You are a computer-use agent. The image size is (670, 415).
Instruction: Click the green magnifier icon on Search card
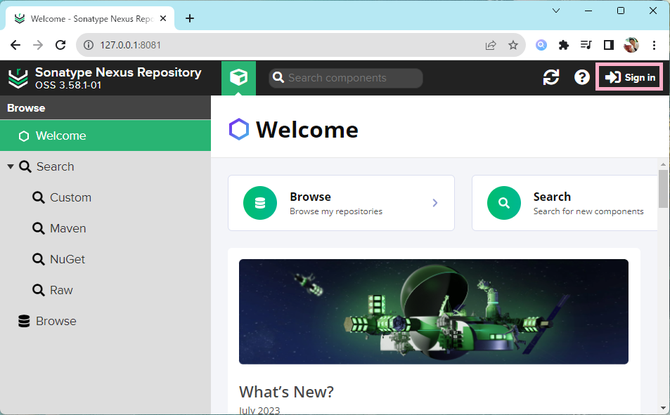click(x=504, y=203)
